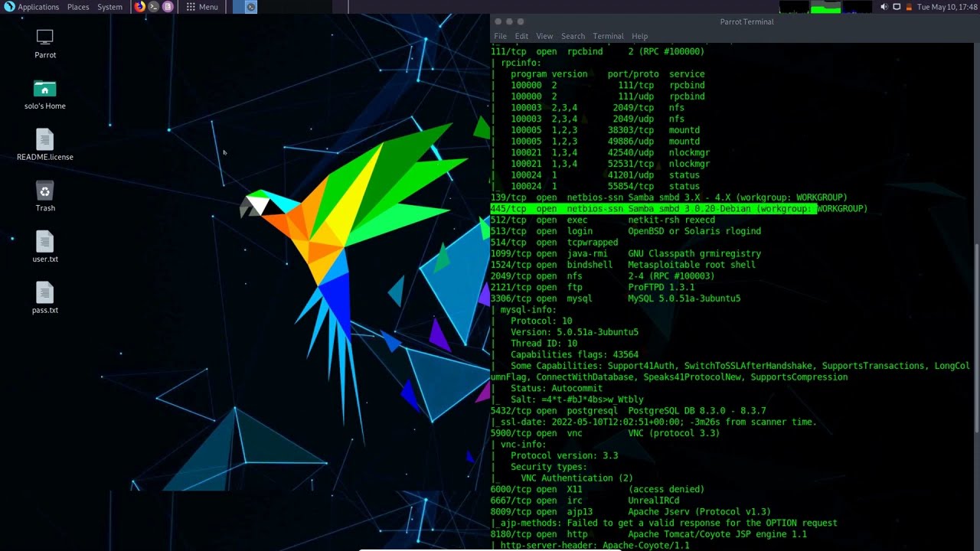Click highlighted 445/tcp Samba smbd line
980x551 pixels.
point(679,208)
